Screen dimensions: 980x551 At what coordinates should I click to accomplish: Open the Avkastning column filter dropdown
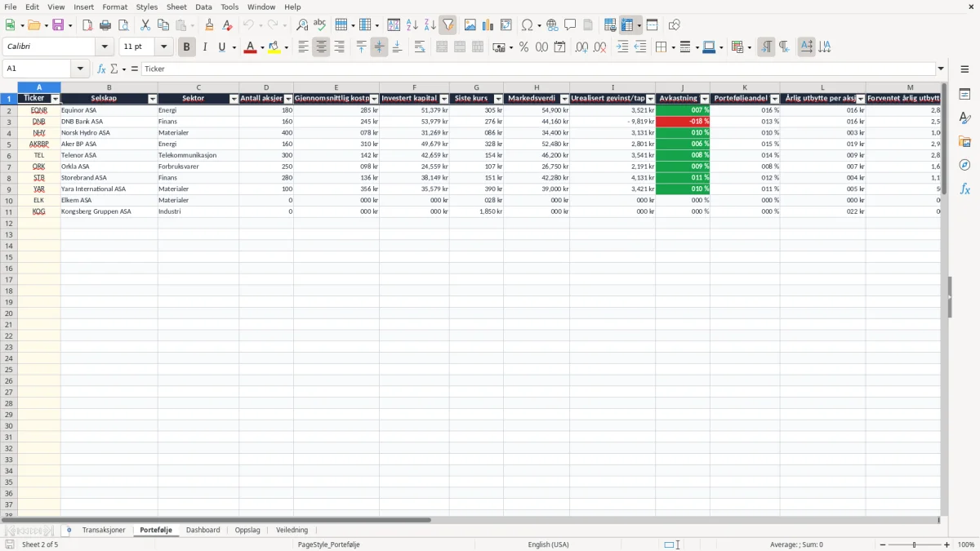pyautogui.click(x=705, y=99)
